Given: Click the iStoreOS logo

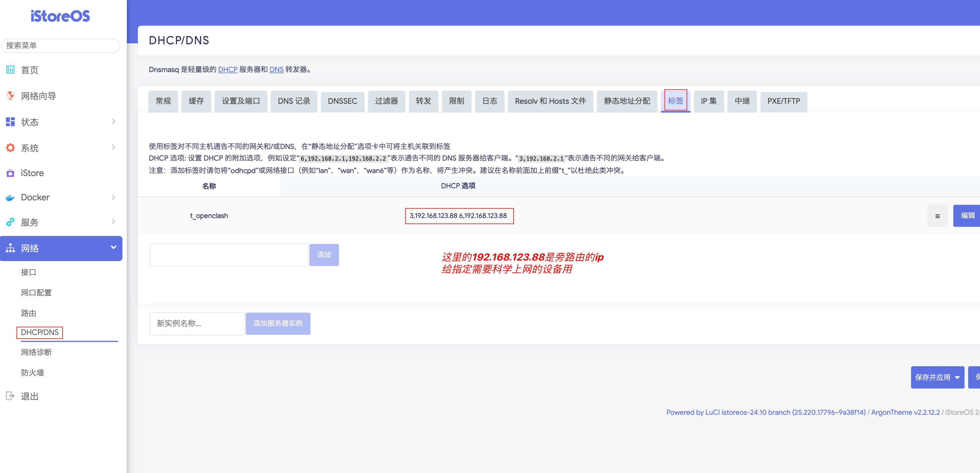Looking at the screenshot, I should point(60,16).
